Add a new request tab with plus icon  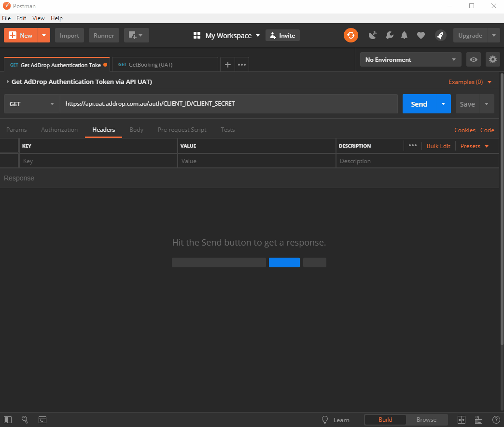tap(227, 65)
